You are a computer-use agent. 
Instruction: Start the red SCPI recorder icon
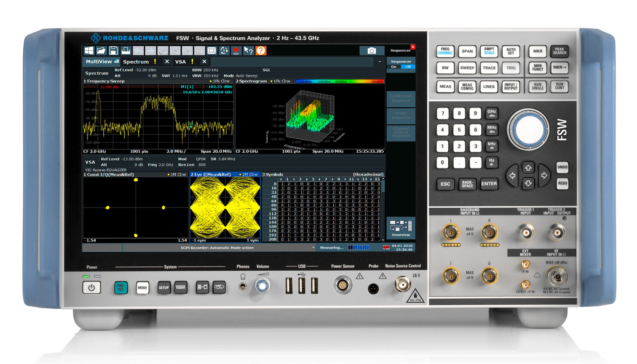click(x=236, y=51)
